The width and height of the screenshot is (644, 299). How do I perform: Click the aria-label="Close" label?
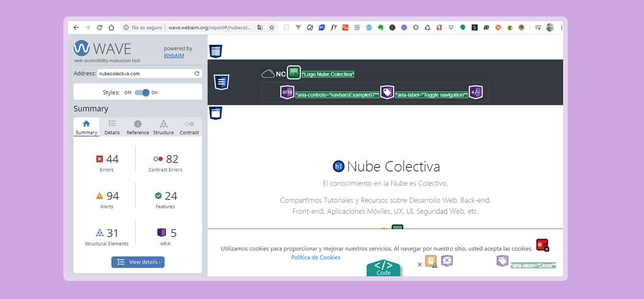533,265
